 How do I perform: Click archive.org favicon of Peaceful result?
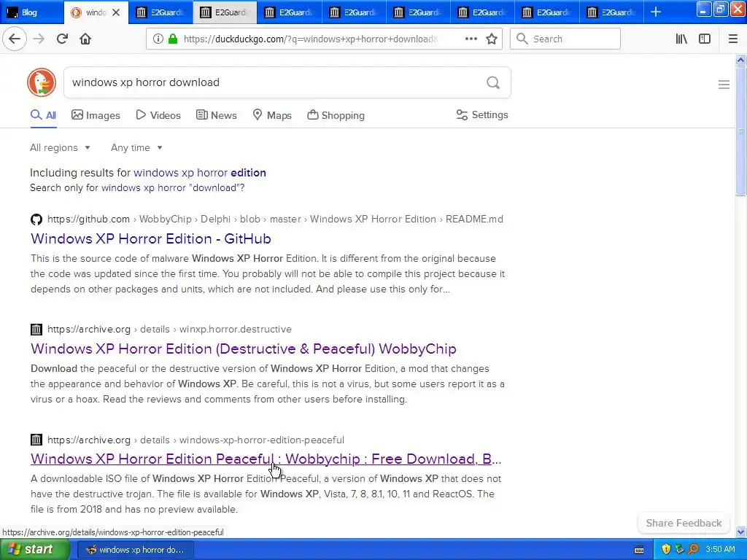pyautogui.click(x=36, y=440)
